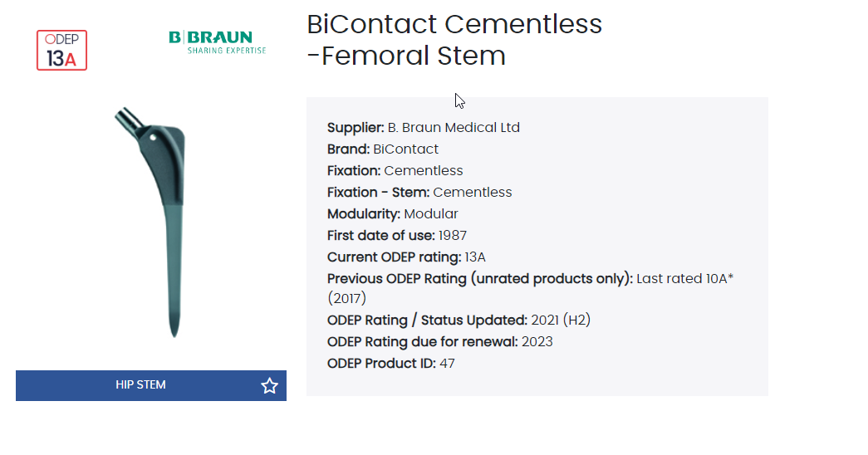Open the femoral stem product image

click(150, 221)
